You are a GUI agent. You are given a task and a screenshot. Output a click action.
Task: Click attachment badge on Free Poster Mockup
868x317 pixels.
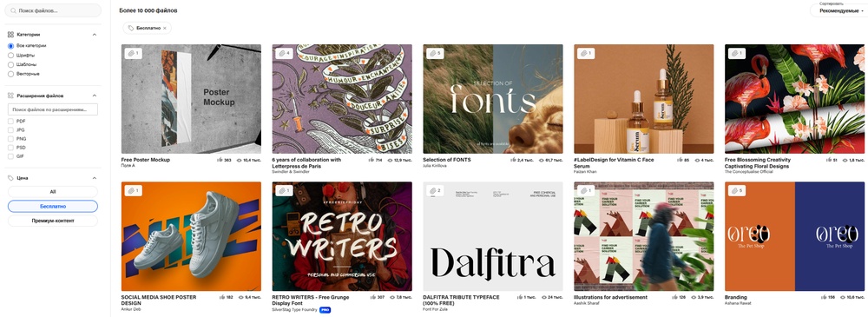pyautogui.click(x=133, y=54)
